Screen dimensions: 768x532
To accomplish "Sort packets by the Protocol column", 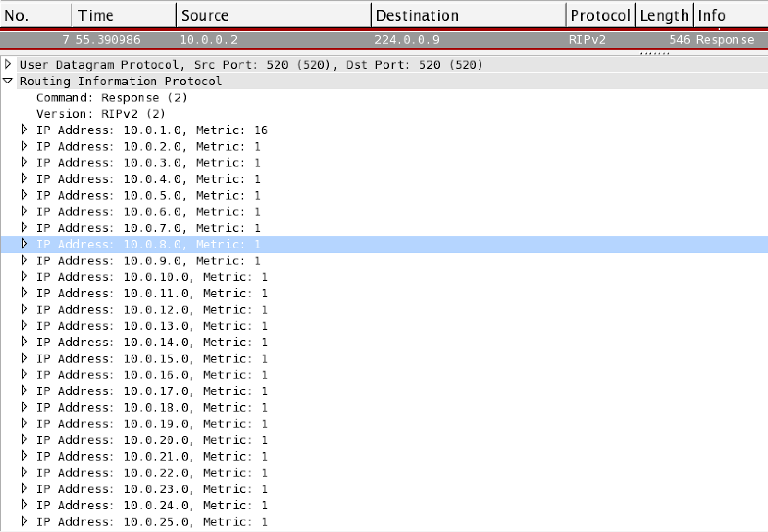I will [600, 15].
